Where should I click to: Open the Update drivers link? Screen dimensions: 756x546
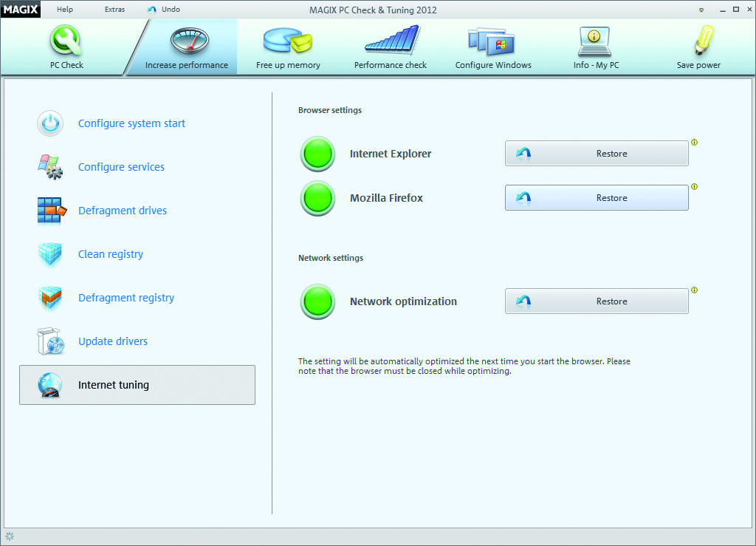(x=113, y=341)
